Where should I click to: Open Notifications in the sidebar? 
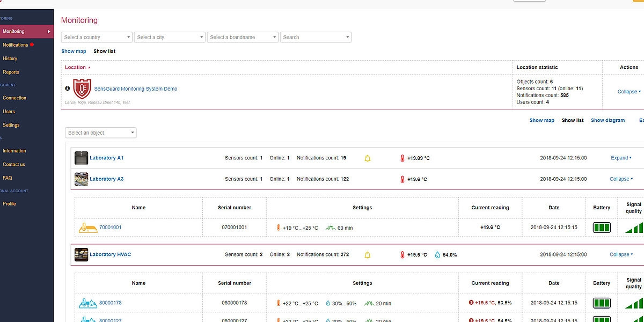[x=16, y=45]
